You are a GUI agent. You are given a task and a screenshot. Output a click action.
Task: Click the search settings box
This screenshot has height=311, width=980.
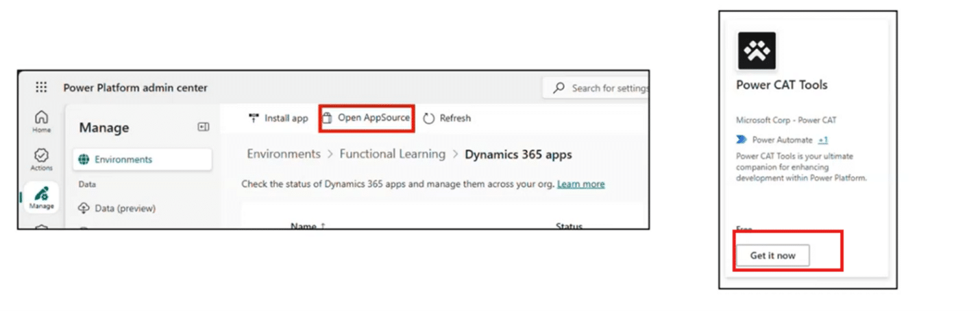(x=596, y=88)
